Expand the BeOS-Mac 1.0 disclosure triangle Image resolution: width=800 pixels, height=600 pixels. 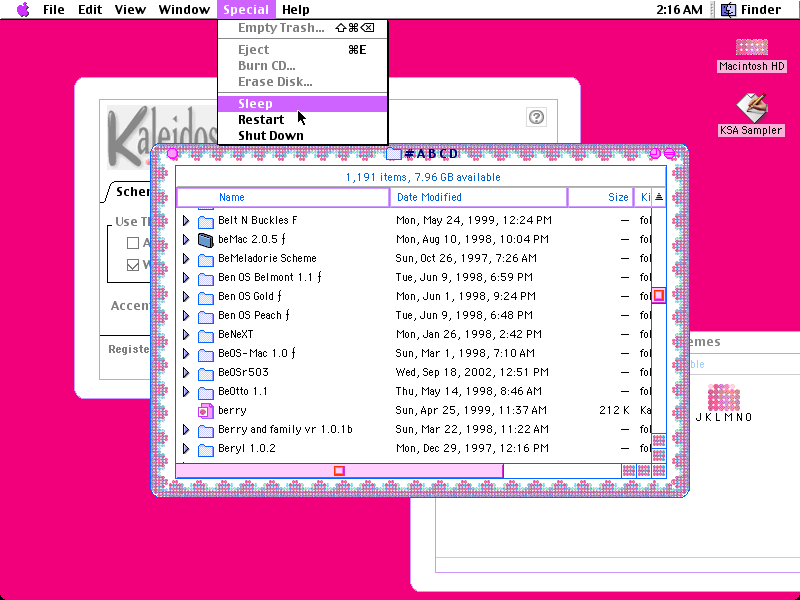pos(186,354)
